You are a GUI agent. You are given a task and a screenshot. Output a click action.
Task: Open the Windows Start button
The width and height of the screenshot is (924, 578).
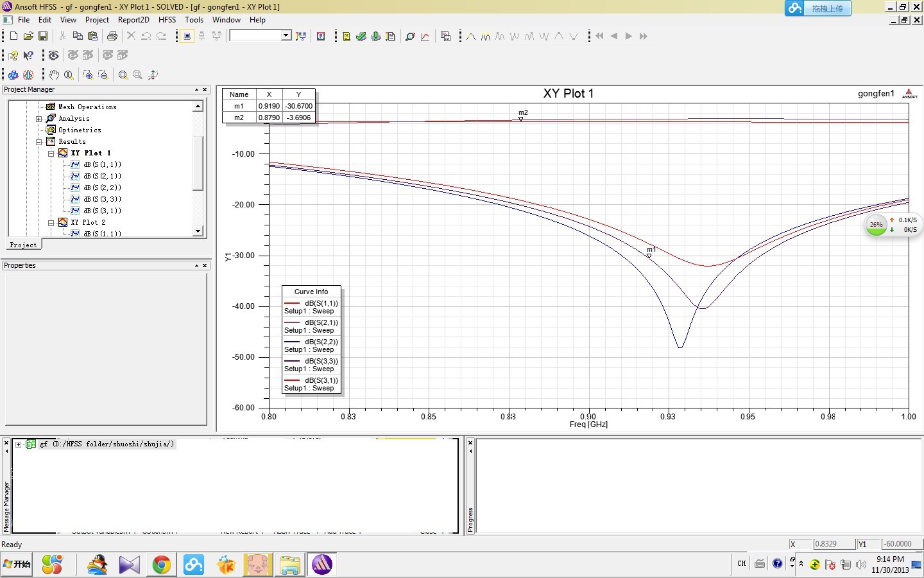(17, 564)
